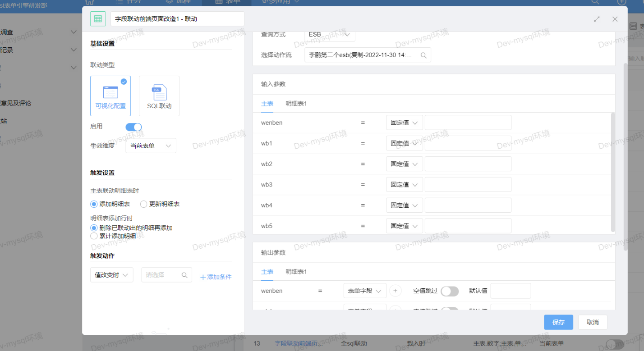Open 固定值 dropdown for wb2

[x=405, y=164]
